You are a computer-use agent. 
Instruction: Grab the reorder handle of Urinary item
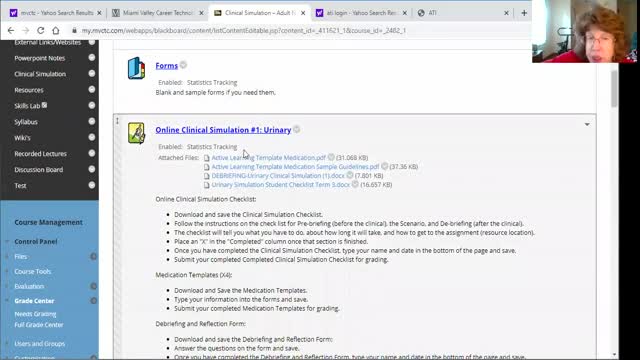[118, 121]
